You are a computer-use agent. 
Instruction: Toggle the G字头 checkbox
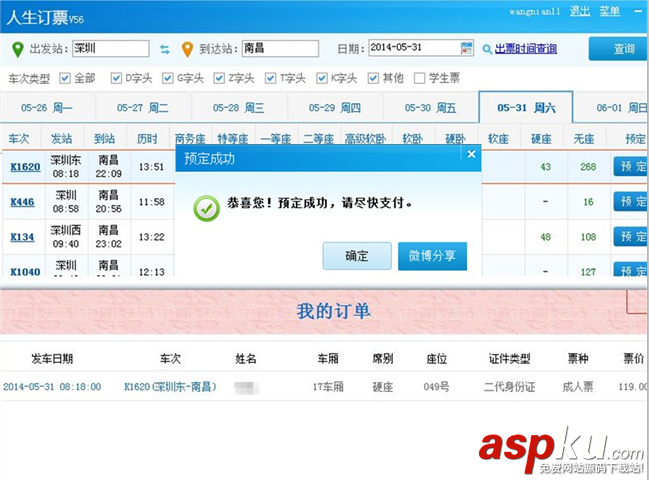[168, 78]
